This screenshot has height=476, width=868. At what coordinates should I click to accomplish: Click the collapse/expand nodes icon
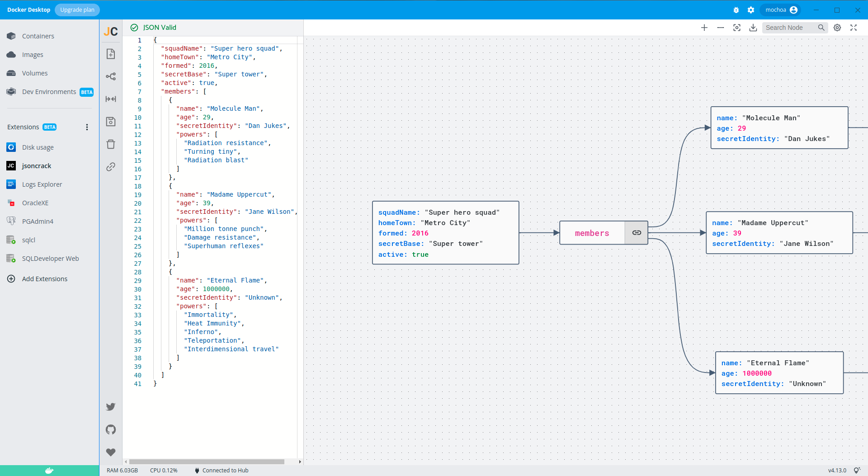coord(111,99)
